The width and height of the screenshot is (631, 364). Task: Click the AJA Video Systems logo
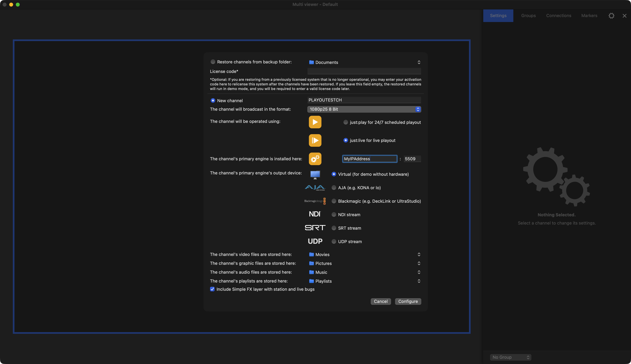tap(315, 188)
